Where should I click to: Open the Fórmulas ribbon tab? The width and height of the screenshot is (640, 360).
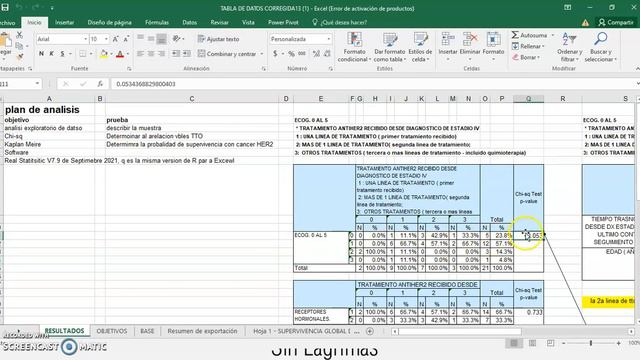pos(157,22)
